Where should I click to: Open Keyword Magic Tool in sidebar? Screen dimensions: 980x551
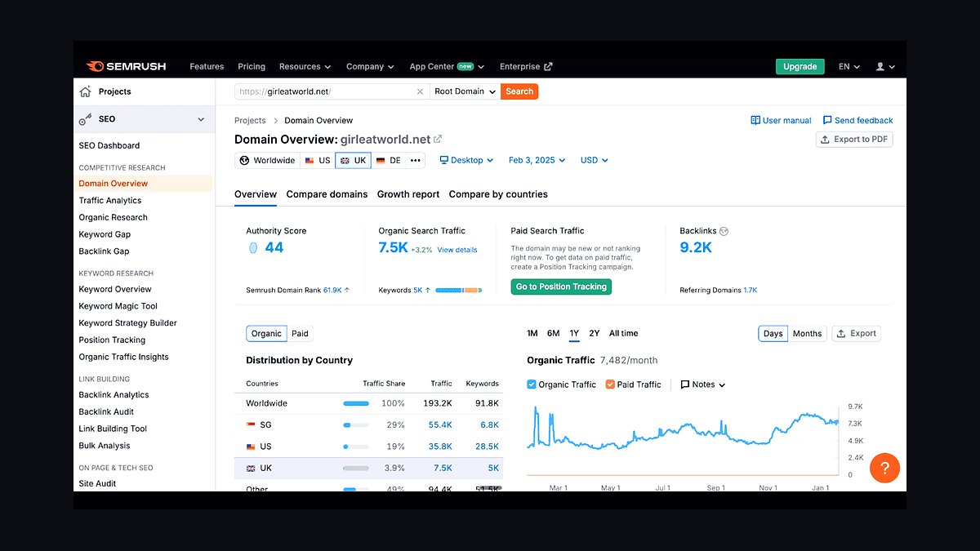pyautogui.click(x=118, y=306)
